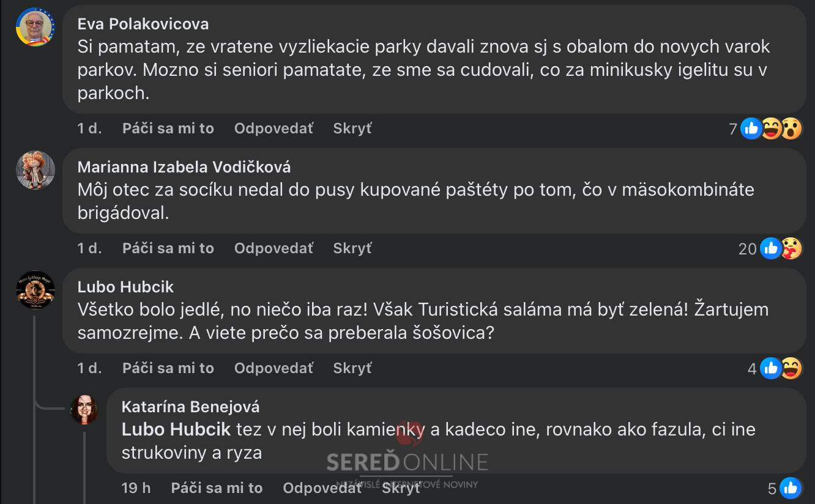Click the Lubo Hubcik commenter name

(x=125, y=287)
